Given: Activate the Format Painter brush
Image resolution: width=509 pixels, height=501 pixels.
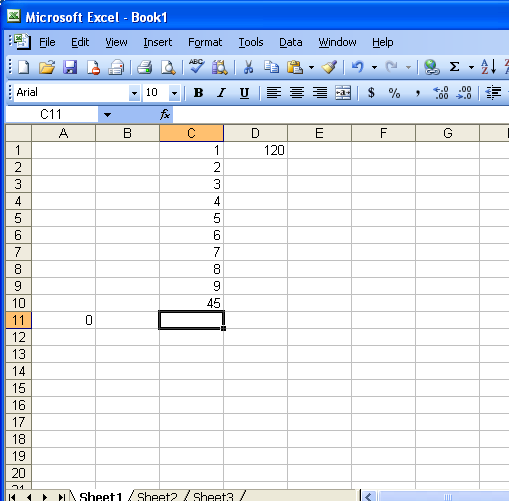Looking at the screenshot, I should click(329, 67).
